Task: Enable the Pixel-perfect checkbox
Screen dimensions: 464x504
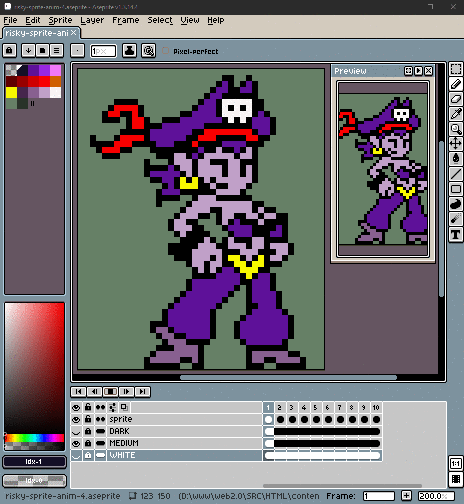Action: click(x=165, y=51)
